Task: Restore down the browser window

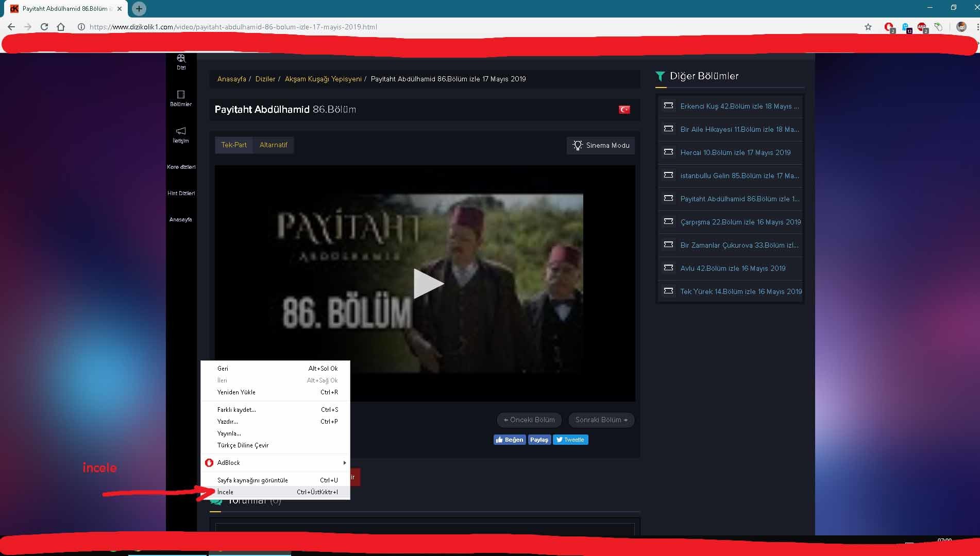Action: 953,7
